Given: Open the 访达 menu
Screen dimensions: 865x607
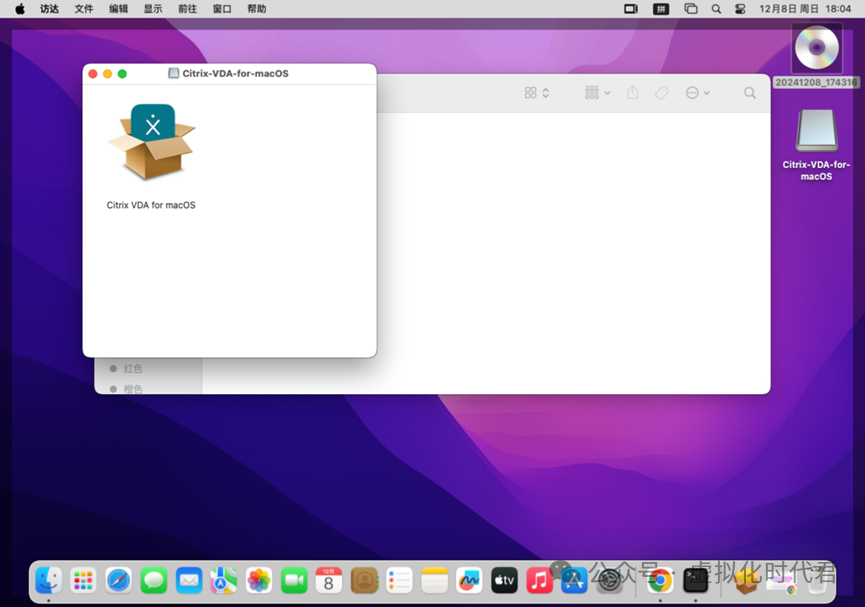Looking at the screenshot, I should tap(49, 9).
